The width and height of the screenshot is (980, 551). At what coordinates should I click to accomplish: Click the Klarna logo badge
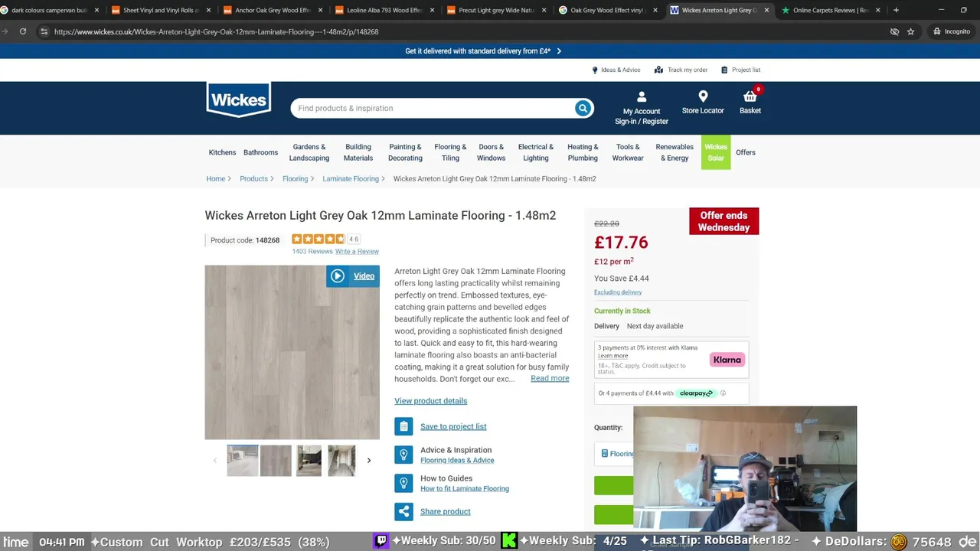pyautogui.click(x=727, y=360)
